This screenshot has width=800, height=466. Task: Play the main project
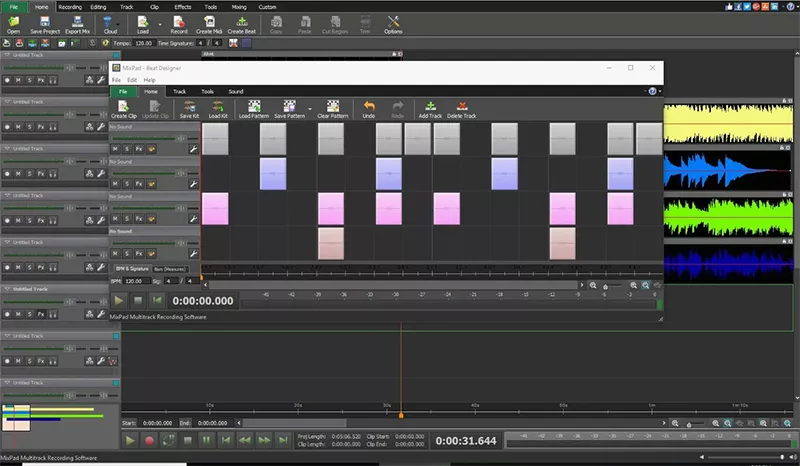[130, 440]
